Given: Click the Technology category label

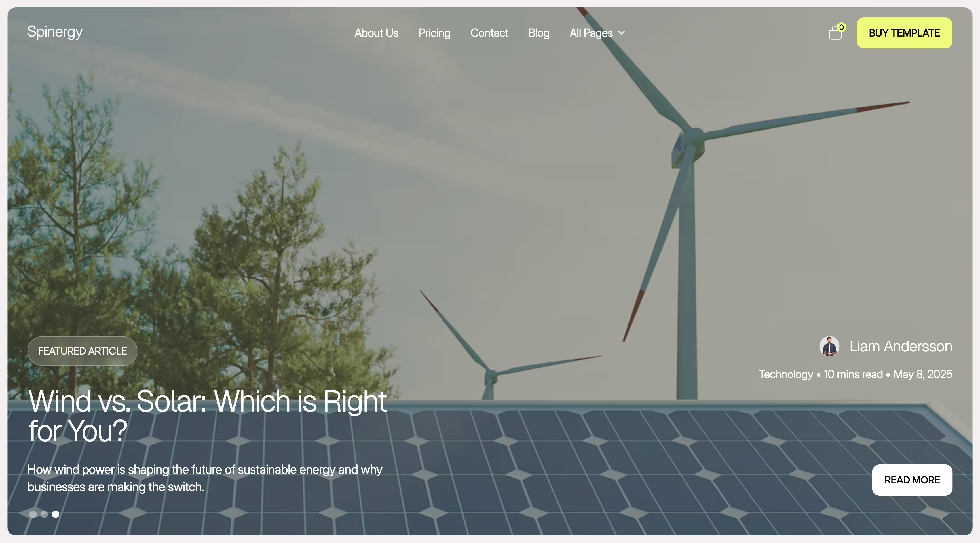Looking at the screenshot, I should [x=785, y=374].
